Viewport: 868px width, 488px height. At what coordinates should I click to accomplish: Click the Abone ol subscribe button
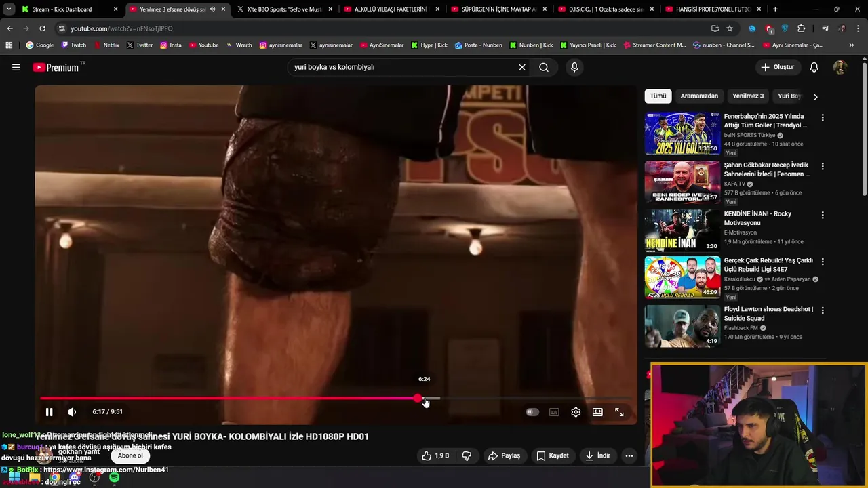[130, 456]
